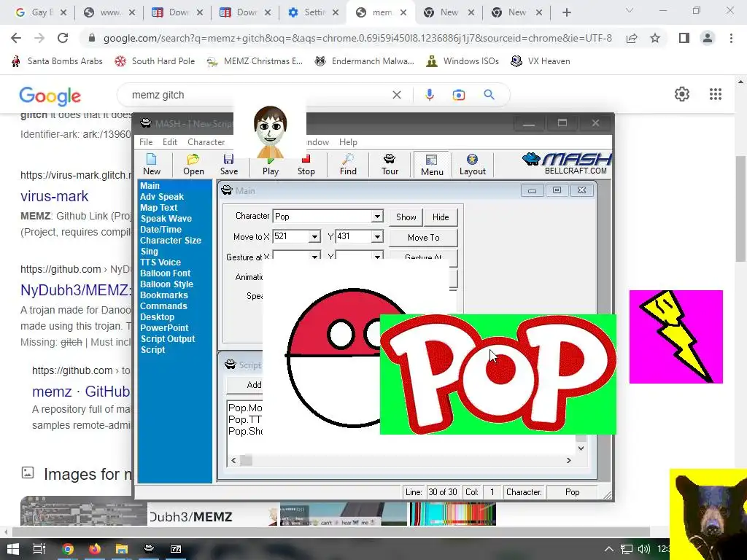Screen dimensions: 747x560
Task: Toggle the Menu panel button in MASH
Action: click(432, 165)
